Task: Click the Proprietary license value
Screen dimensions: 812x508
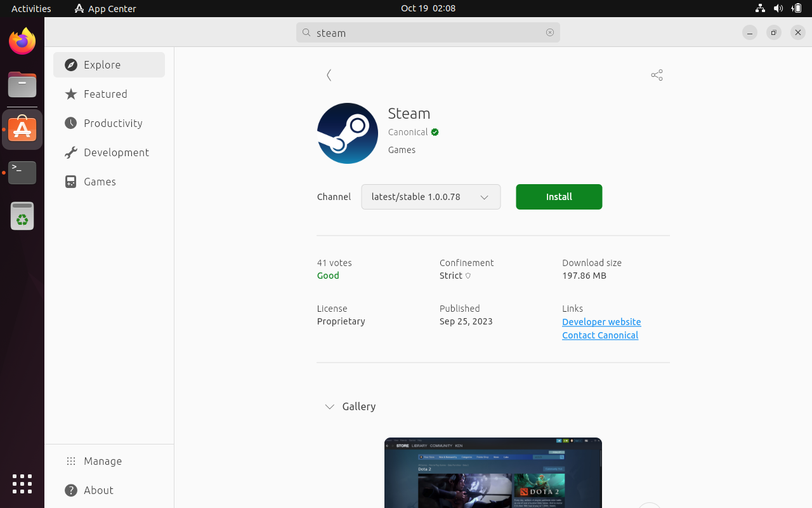Action: [x=341, y=321]
